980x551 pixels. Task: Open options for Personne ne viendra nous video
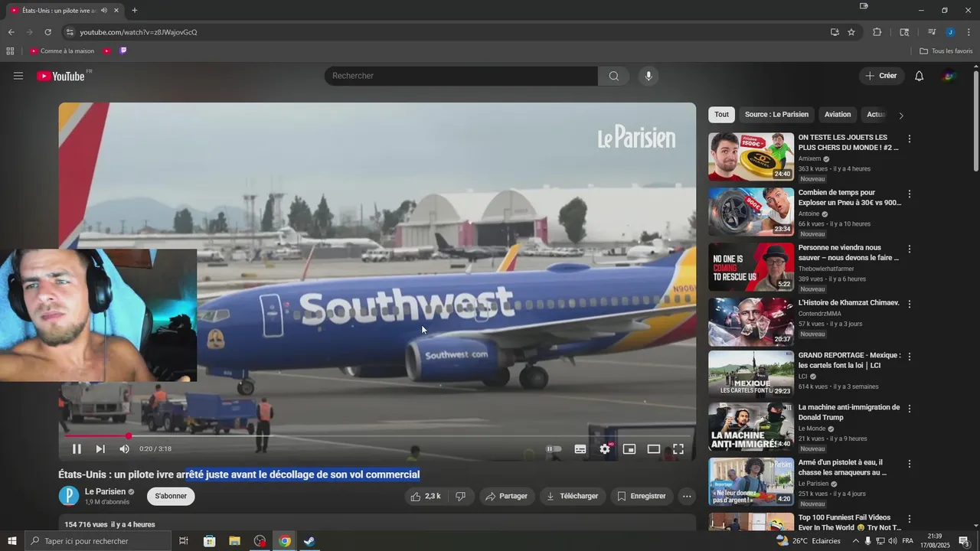click(x=910, y=249)
